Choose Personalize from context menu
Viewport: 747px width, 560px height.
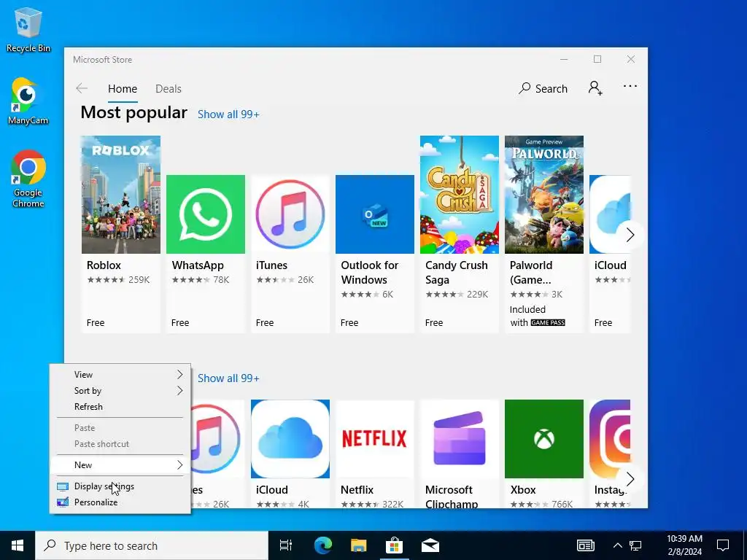(120, 502)
